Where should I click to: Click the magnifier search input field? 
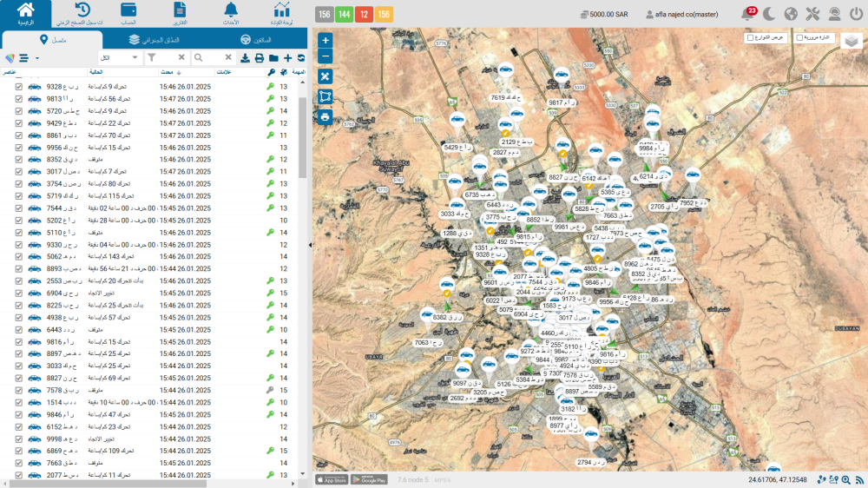213,57
